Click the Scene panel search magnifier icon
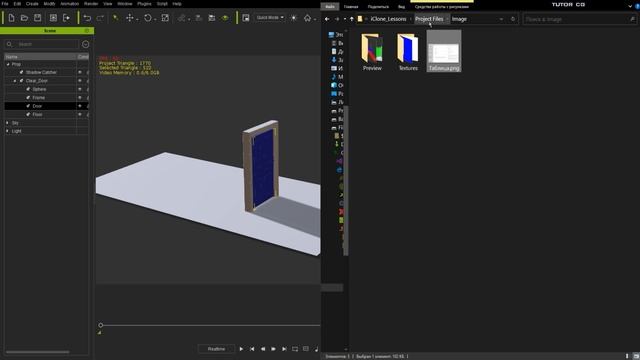The image size is (640, 360). point(9,44)
